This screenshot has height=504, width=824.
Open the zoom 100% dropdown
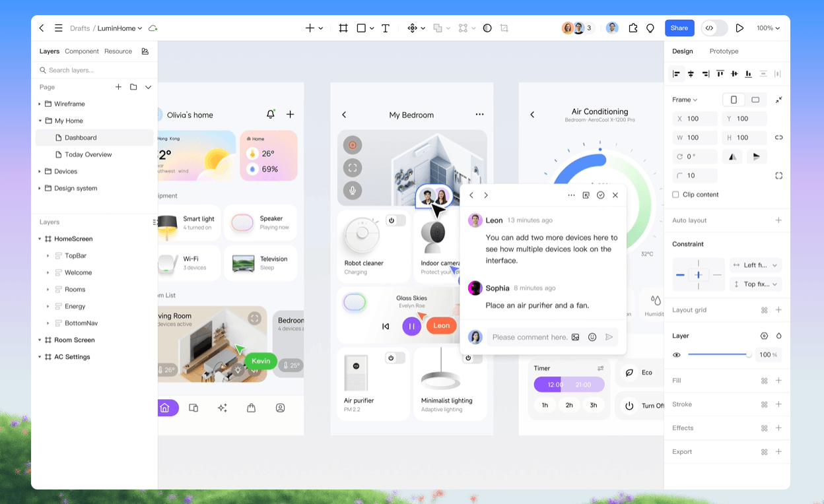point(768,28)
